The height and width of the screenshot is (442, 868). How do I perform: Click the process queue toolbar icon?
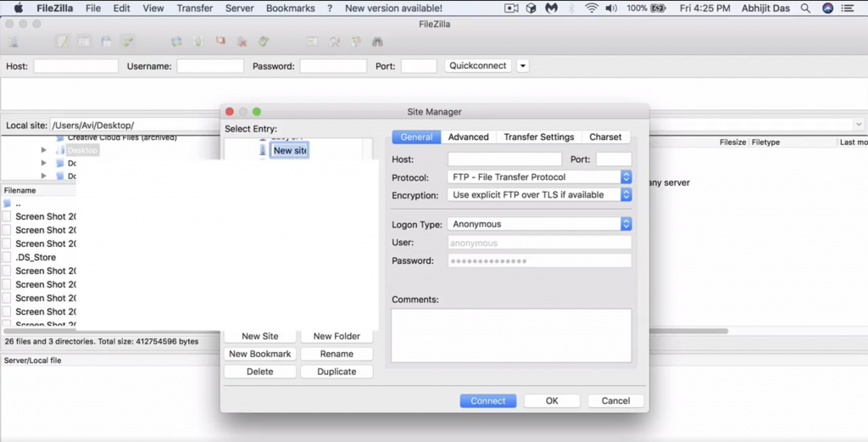[198, 42]
